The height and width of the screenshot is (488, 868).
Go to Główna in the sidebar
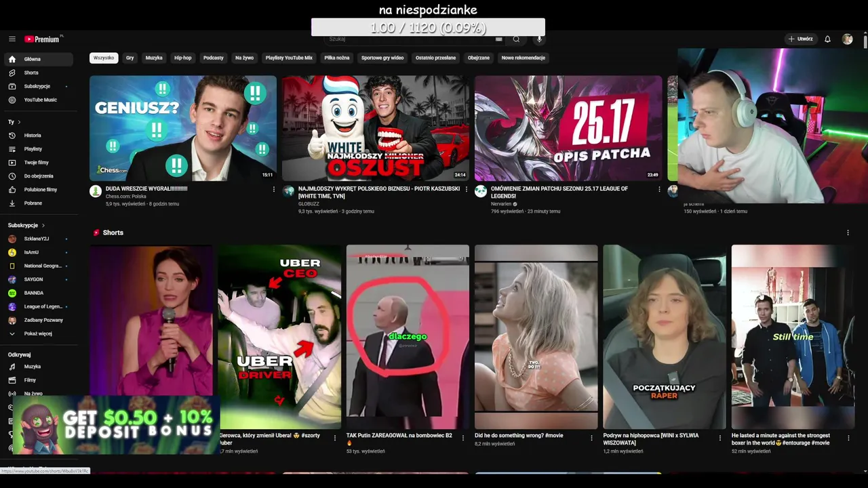[38, 59]
